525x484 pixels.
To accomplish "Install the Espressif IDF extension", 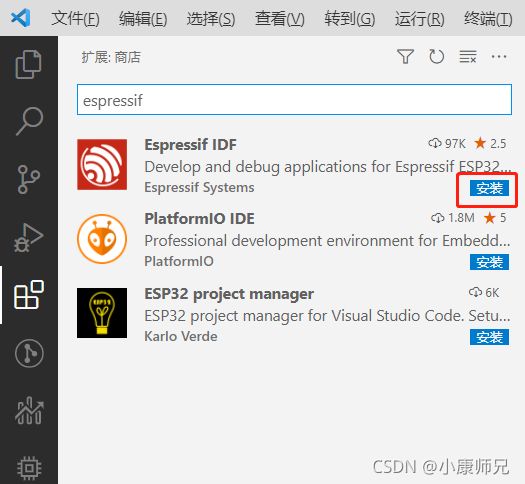I will (489, 188).
